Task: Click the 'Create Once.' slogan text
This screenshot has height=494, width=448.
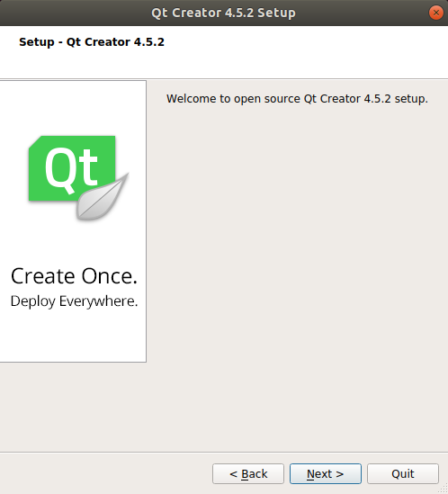Action: pos(74,276)
